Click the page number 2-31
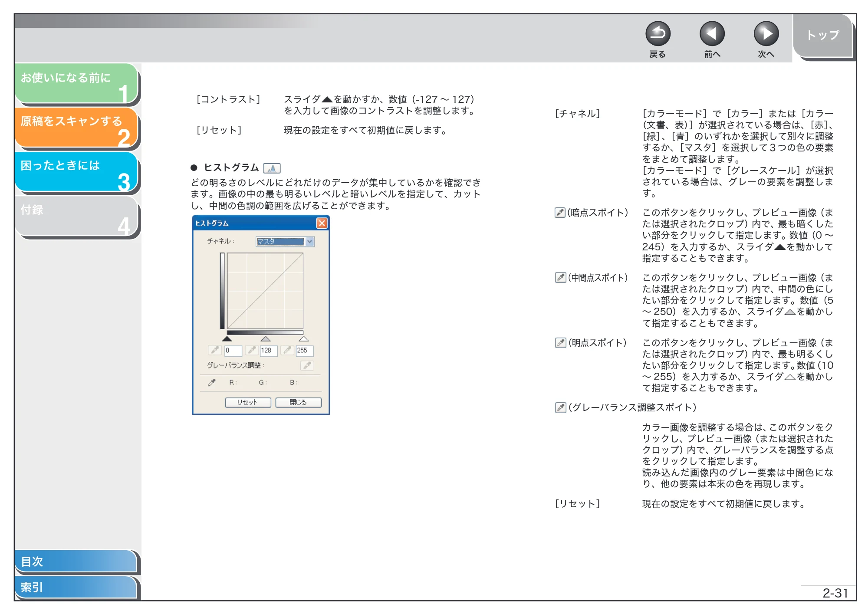Screen dimensions: 868x614 (x=835, y=593)
